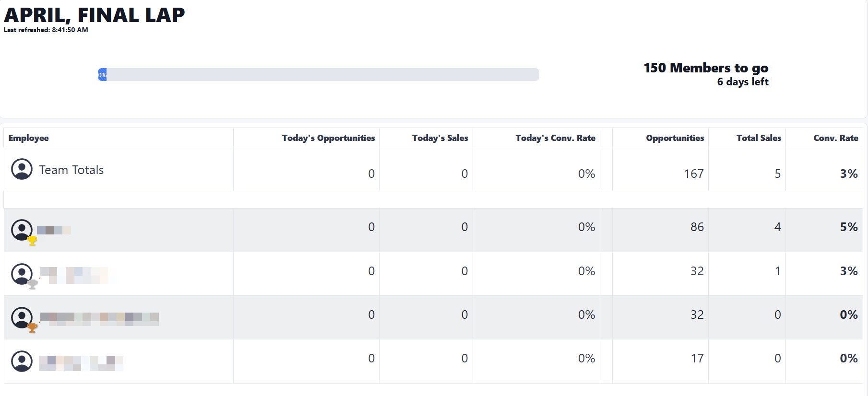
Task: Click the Today's Conv. Rate header
Action: pyautogui.click(x=555, y=138)
